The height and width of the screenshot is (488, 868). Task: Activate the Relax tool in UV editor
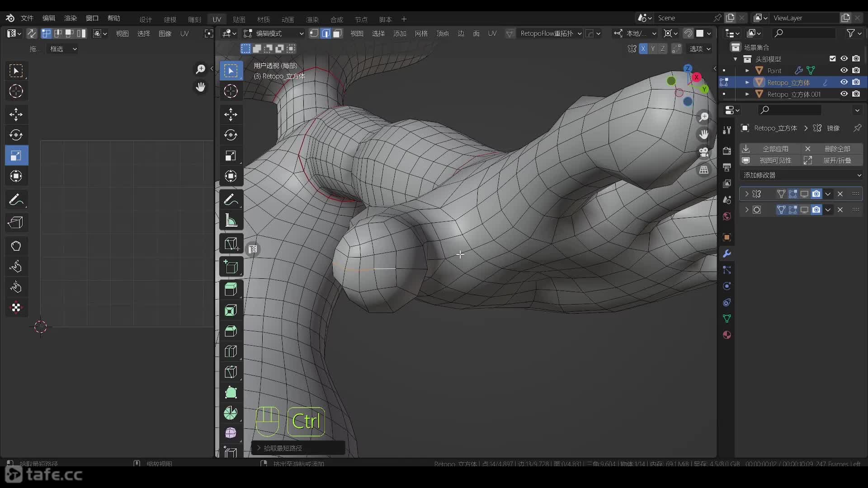coord(16,267)
